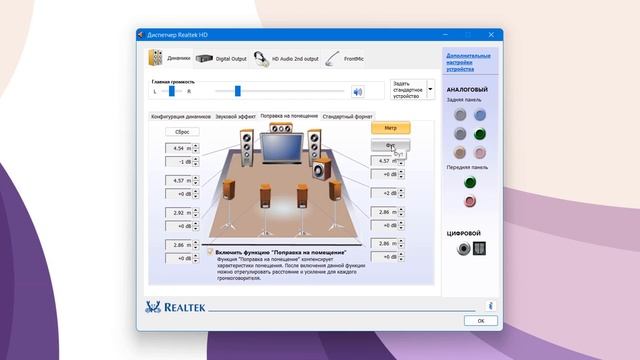This screenshot has width=640, height=360.
Task: Increase the -1 dB gain with up arrow
Action: [196, 159]
